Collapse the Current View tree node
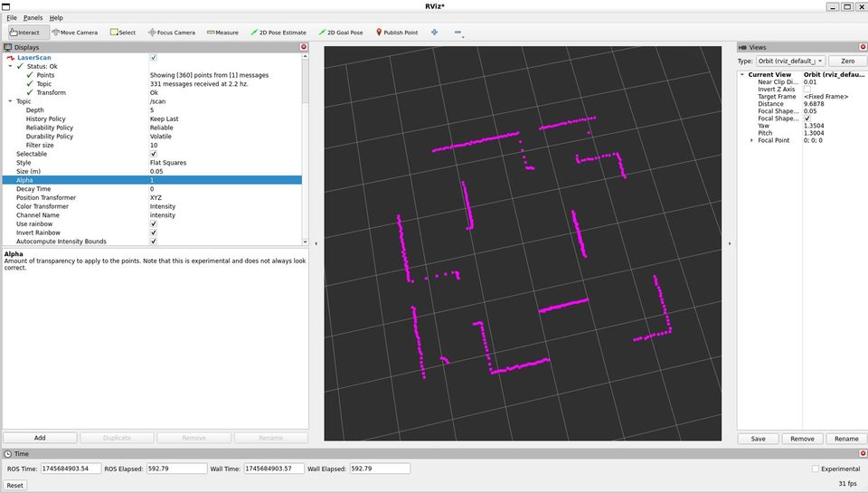This screenshot has width=868, height=493. 741,74
